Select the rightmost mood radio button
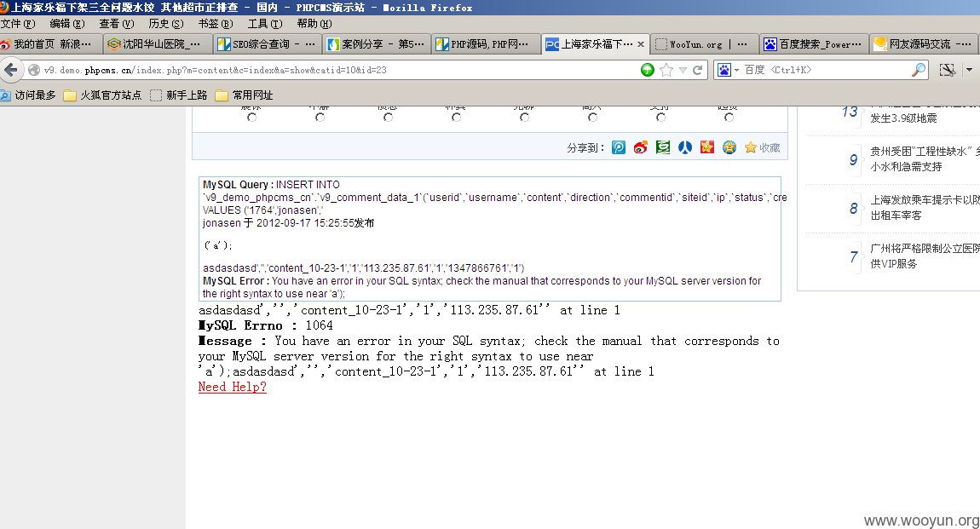 click(x=729, y=118)
